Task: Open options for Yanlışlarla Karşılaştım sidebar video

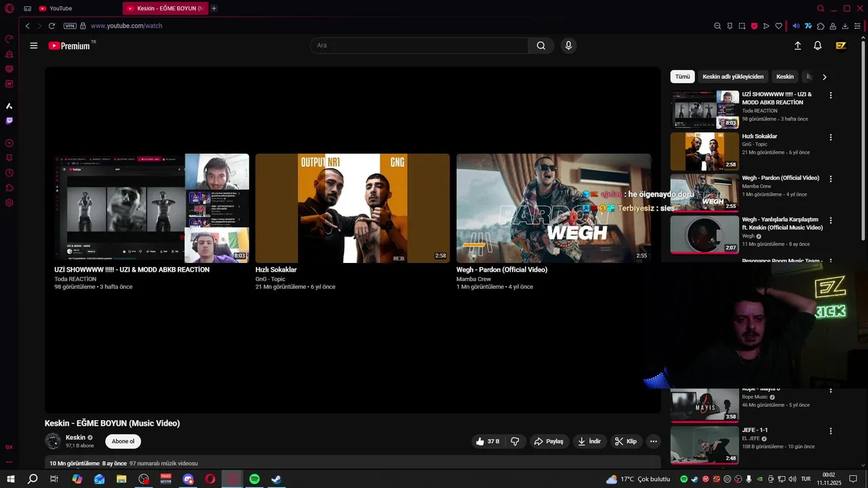Action: click(x=831, y=221)
